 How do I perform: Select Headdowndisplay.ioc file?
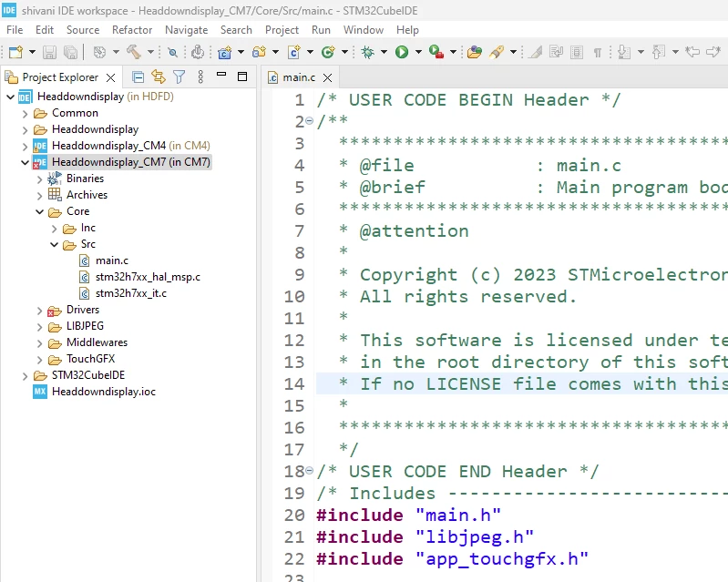click(104, 392)
